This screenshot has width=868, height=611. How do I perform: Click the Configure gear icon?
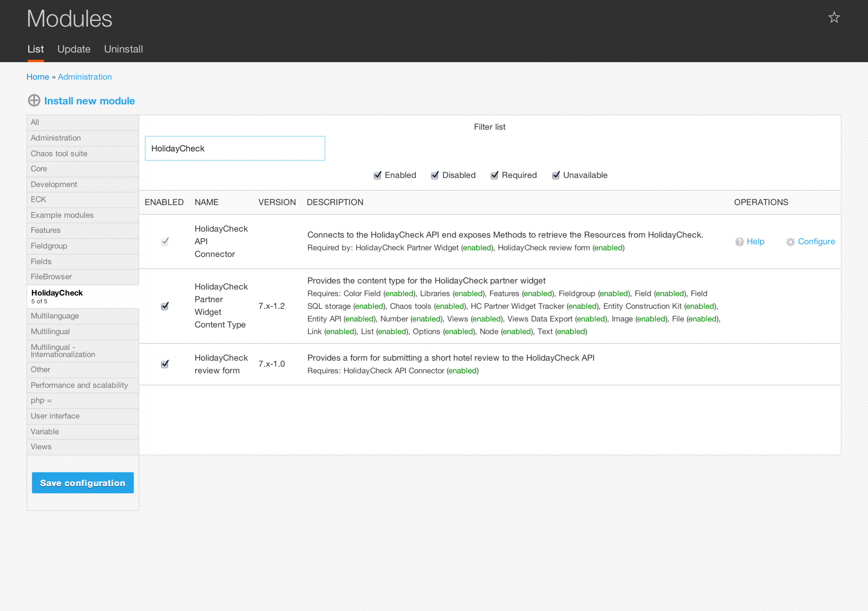(x=790, y=242)
